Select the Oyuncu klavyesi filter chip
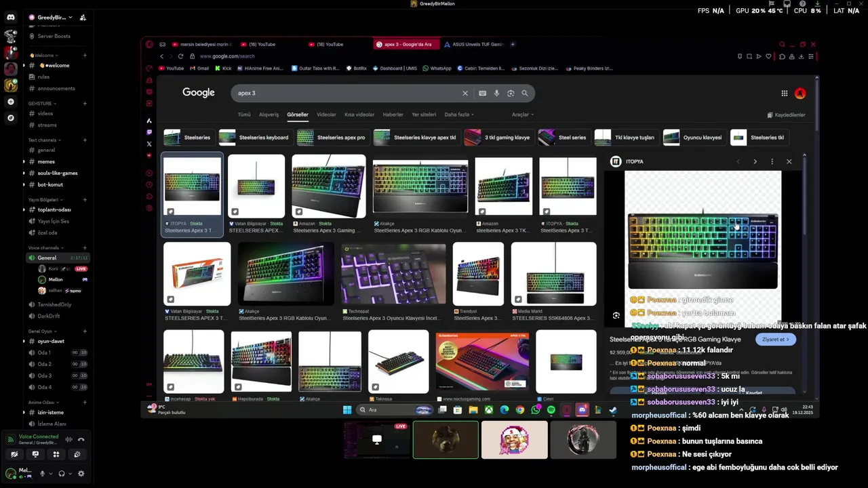 [x=694, y=138]
